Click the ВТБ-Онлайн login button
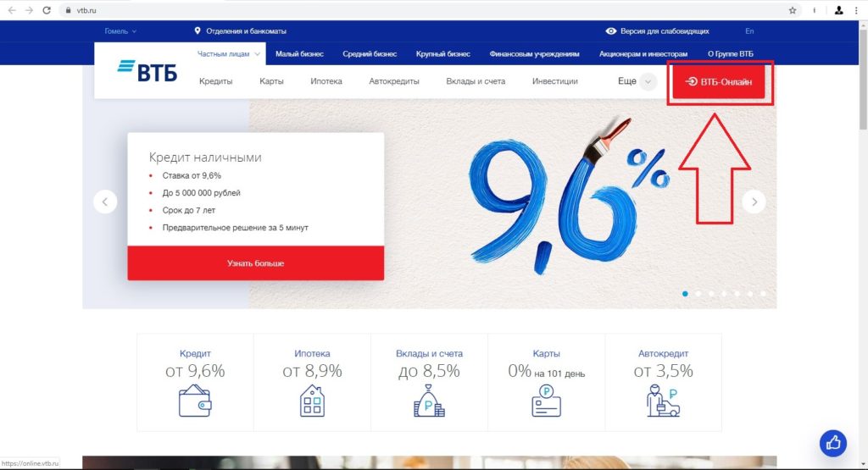This screenshot has width=868, height=470. [x=719, y=82]
